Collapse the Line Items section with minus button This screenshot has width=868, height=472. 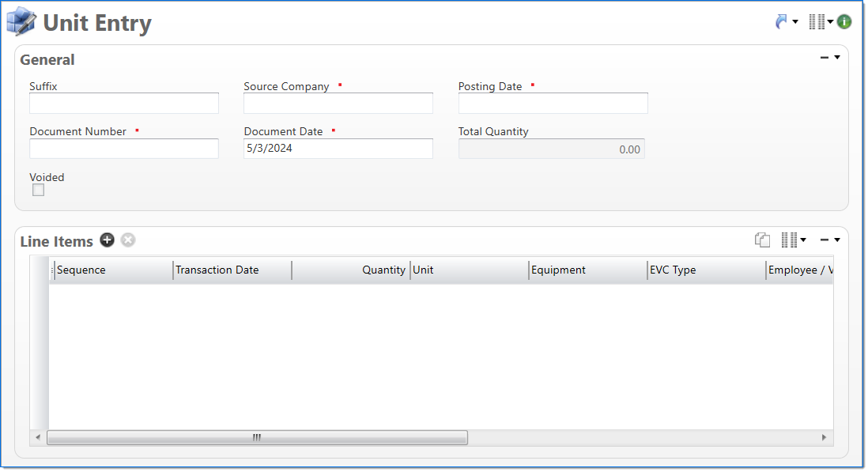[825, 240]
